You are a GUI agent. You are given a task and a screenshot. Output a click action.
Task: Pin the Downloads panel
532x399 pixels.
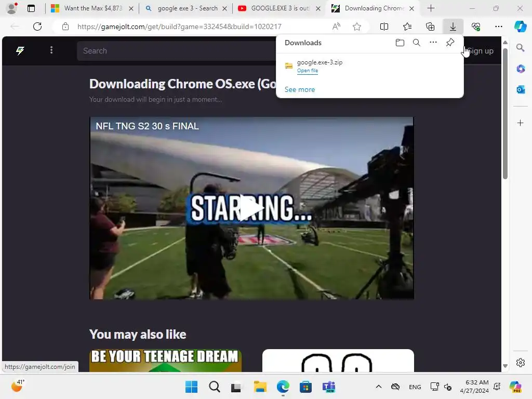click(450, 43)
